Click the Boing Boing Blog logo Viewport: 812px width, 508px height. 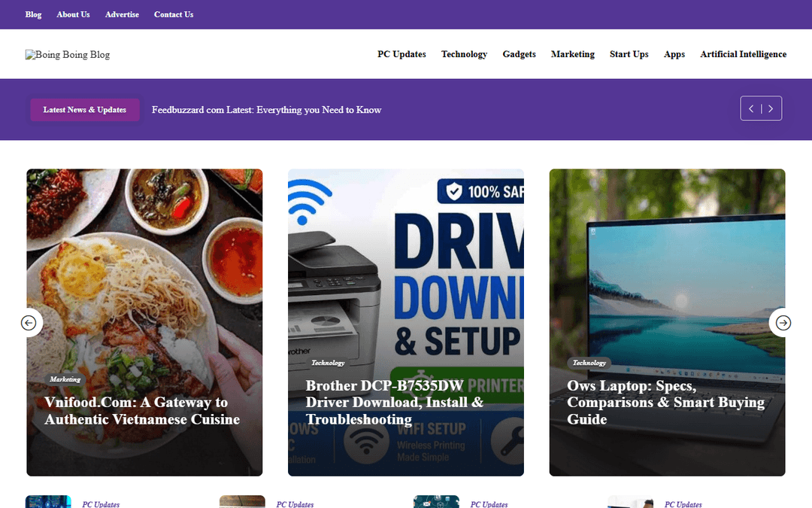pyautogui.click(x=68, y=54)
